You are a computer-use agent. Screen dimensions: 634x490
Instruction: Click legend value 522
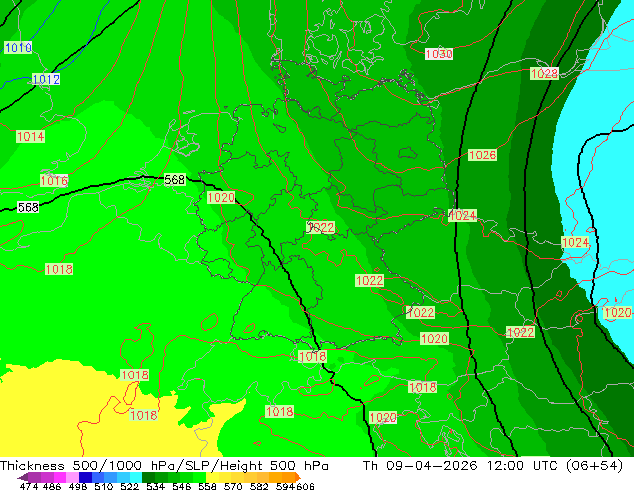(x=129, y=486)
